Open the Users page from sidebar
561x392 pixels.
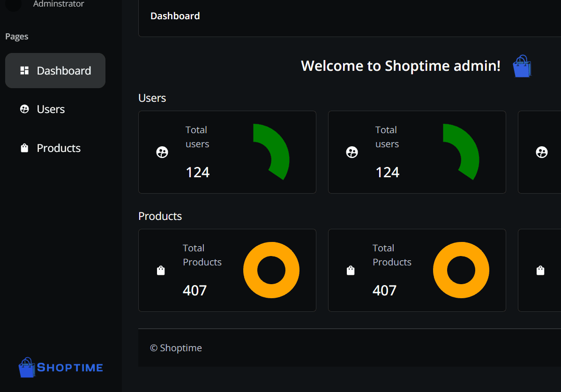point(51,109)
